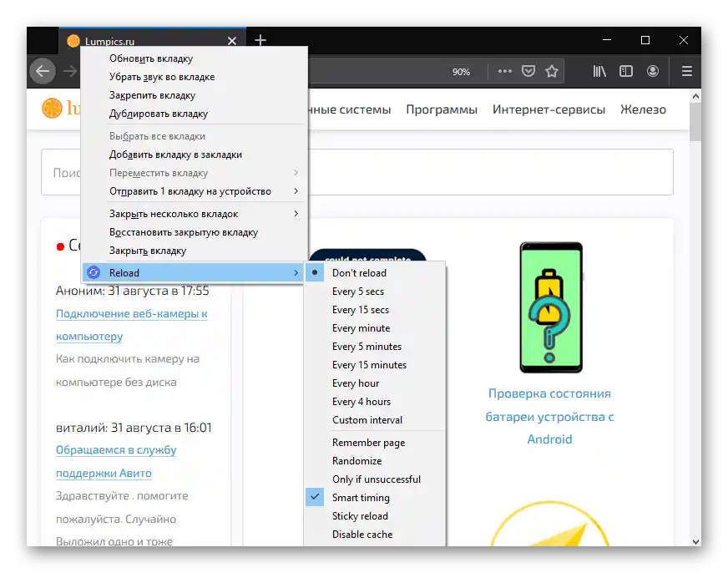Open a new tab with plus button
This screenshot has width=728, height=573.
coord(260,40)
